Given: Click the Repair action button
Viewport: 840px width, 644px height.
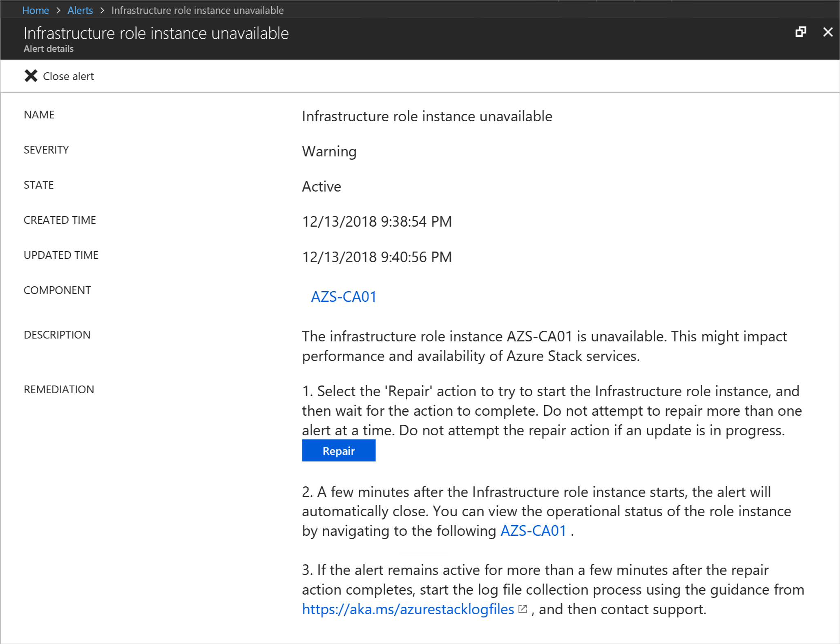Looking at the screenshot, I should pos(338,450).
